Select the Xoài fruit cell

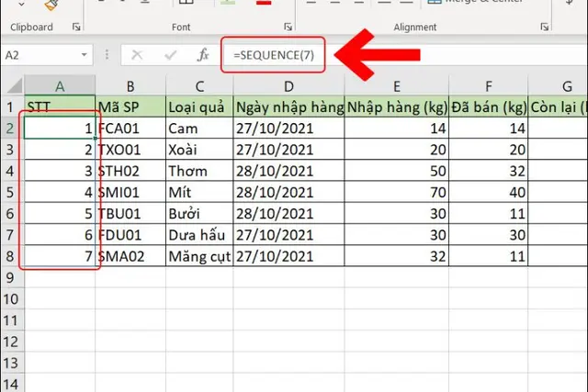[199, 150]
